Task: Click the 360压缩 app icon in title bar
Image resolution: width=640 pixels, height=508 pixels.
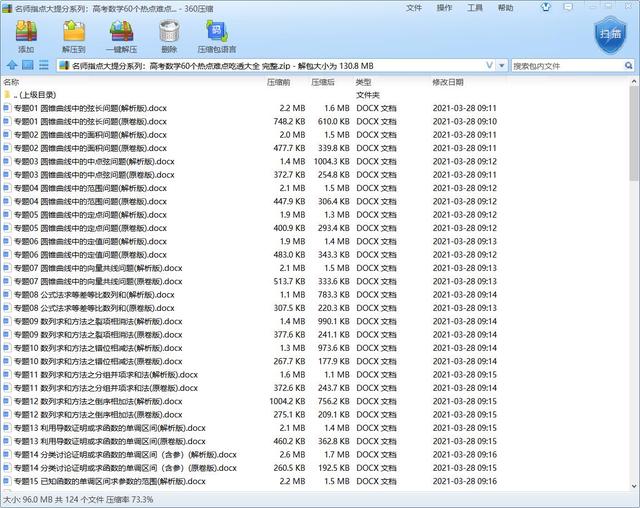Action: tap(7, 8)
